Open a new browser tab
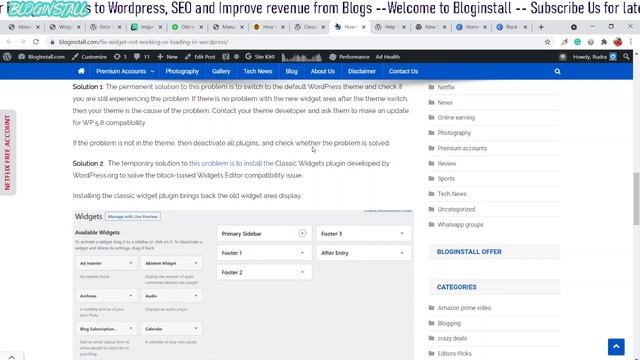The image size is (640, 360). [541, 27]
